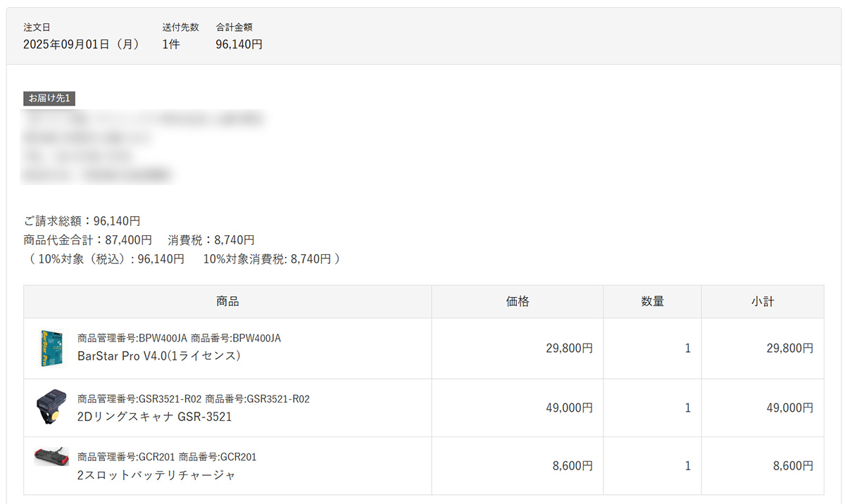
Task: Click the 8,600円 subtotal for battery charger
Action: pyautogui.click(x=793, y=466)
